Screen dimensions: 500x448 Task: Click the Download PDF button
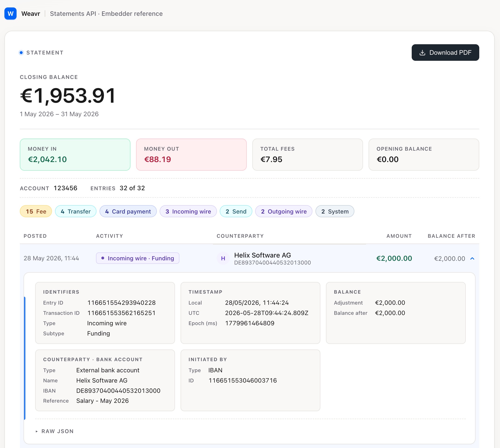[x=445, y=52]
